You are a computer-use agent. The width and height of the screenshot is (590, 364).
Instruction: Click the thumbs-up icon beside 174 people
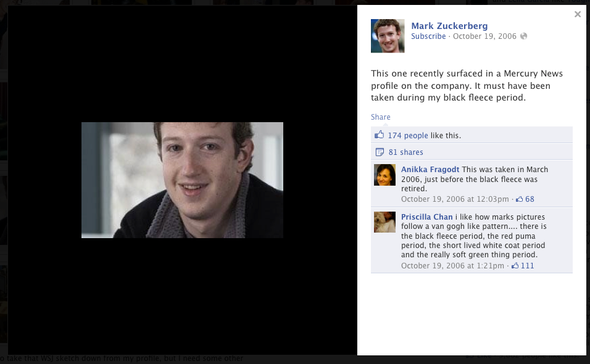379,135
